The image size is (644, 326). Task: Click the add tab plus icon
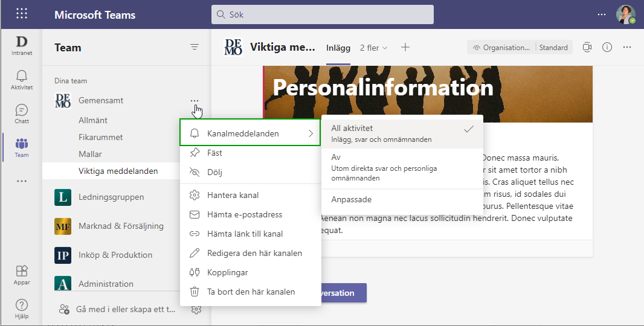[x=405, y=47]
